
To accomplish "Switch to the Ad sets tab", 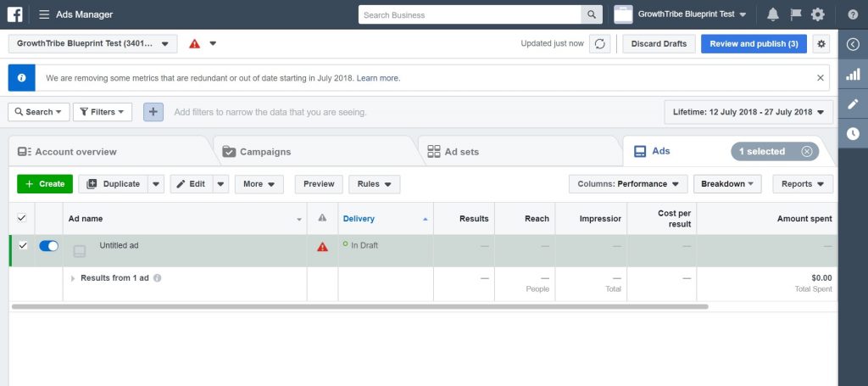I will pos(461,152).
